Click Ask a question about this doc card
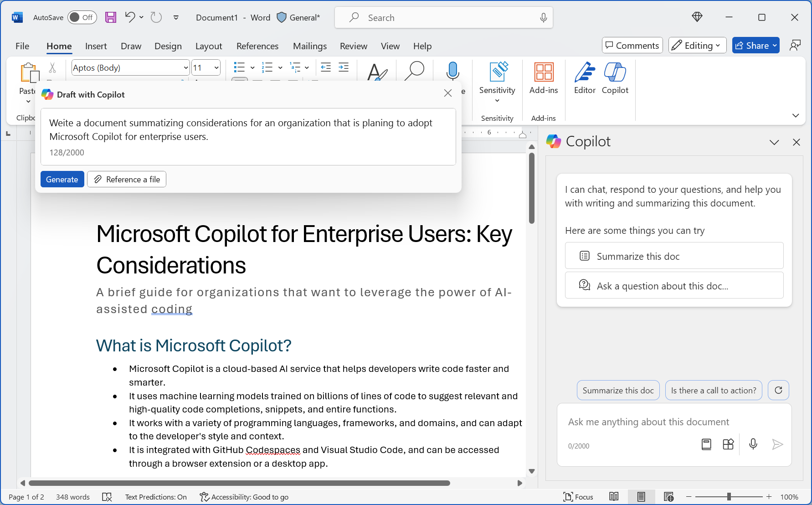812x505 pixels. 674,285
